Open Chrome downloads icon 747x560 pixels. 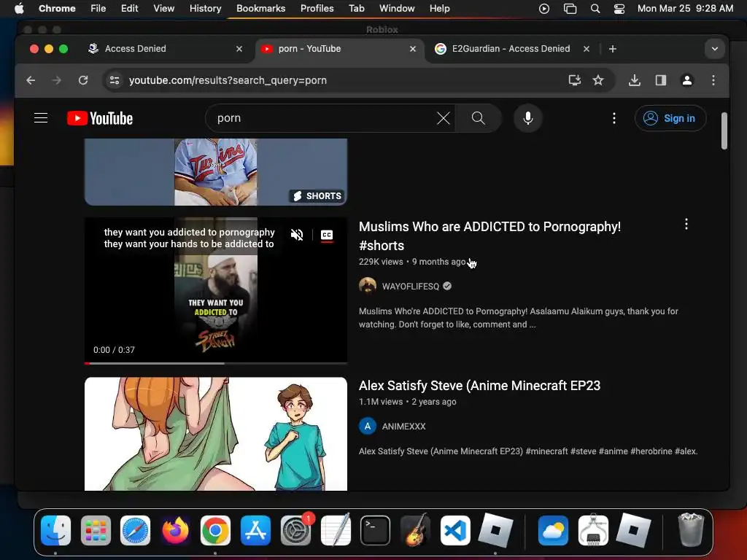point(634,80)
